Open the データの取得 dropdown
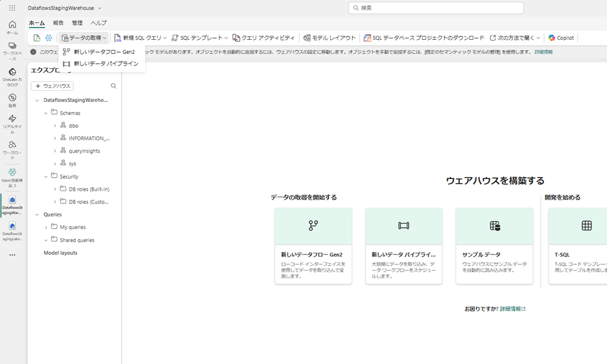The image size is (607, 364). tap(84, 38)
